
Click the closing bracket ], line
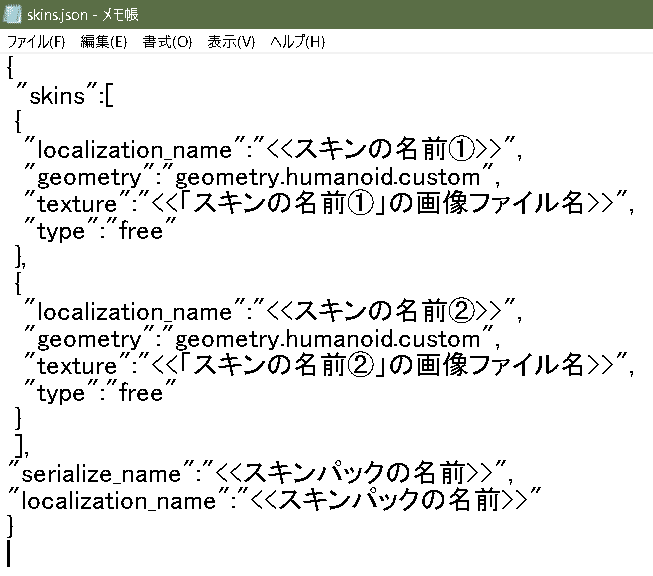[22, 446]
